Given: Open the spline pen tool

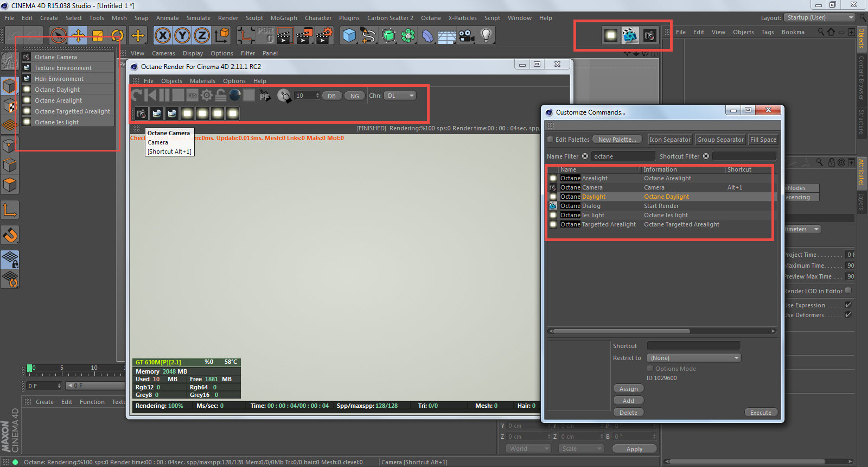Looking at the screenshot, I should click(x=369, y=36).
